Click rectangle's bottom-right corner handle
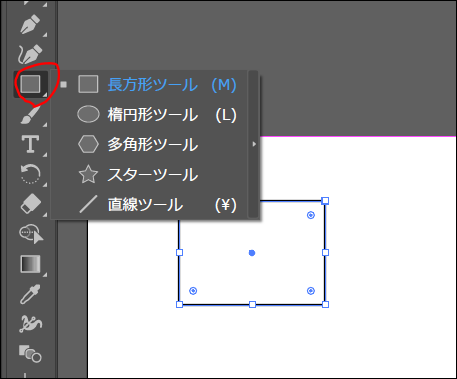The image size is (457, 379). tap(325, 304)
